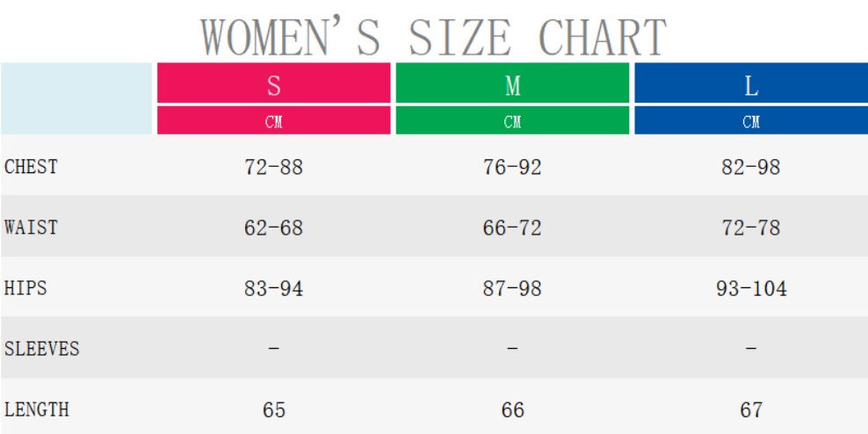This screenshot has width=868, height=434.
Task: Click the CM unit under size S
Action: pos(274,122)
